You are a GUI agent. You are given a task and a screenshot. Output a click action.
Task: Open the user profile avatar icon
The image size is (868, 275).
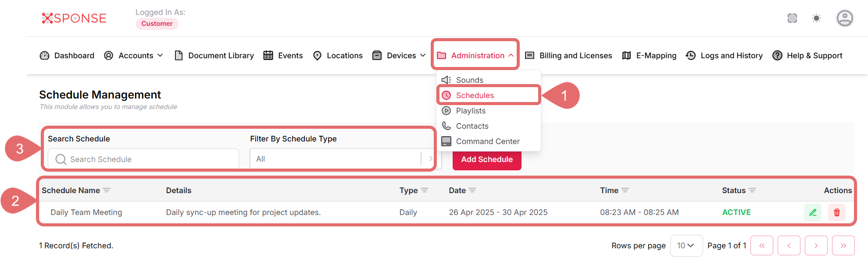[844, 18]
